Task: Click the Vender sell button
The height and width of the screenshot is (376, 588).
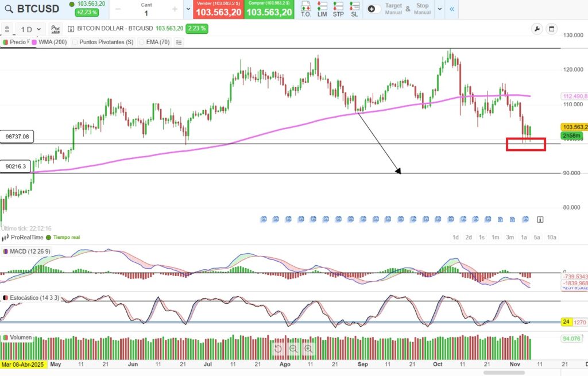Action: (218, 10)
